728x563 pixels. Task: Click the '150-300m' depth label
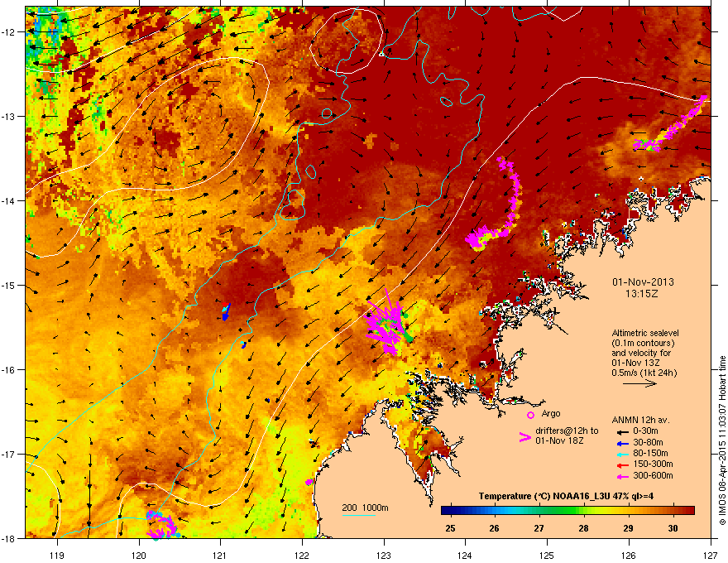(x=653, y=464)
